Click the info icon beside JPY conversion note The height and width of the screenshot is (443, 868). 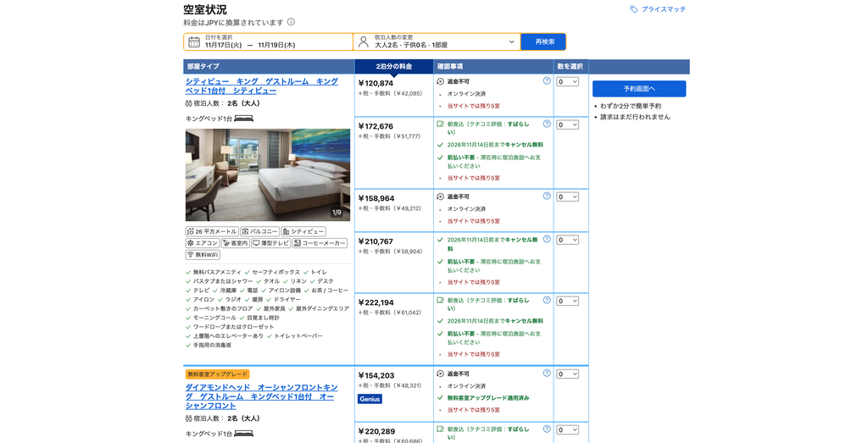tap(292, 22)
